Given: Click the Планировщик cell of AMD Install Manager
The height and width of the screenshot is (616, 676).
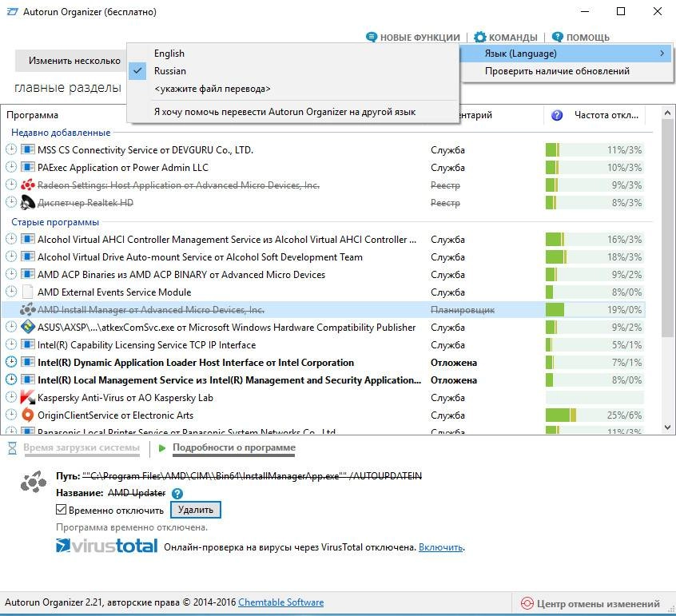Looking at the screenshot, I should tap(463, 310).
